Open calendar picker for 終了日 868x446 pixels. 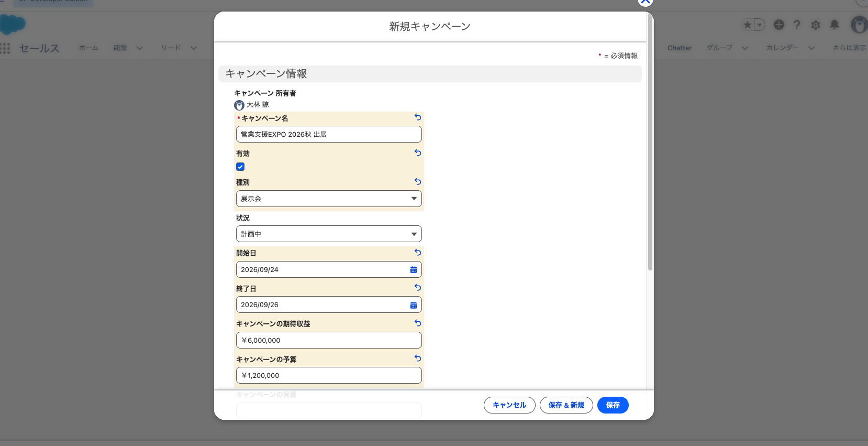click(x=414, y=305)
